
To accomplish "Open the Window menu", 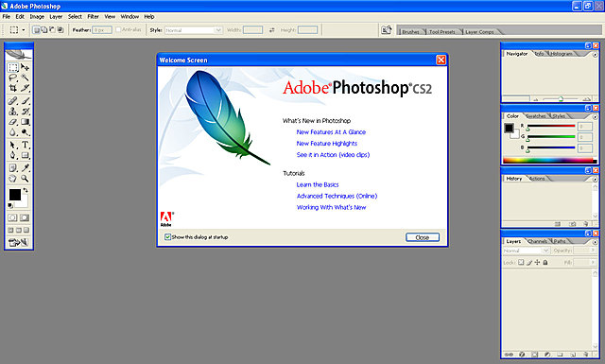I will point(130,17).
